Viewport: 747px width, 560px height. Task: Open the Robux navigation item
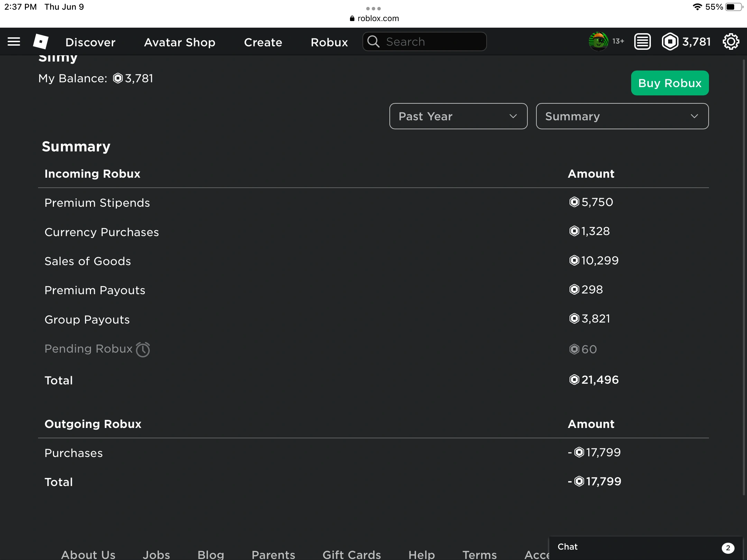coord(329,42)
